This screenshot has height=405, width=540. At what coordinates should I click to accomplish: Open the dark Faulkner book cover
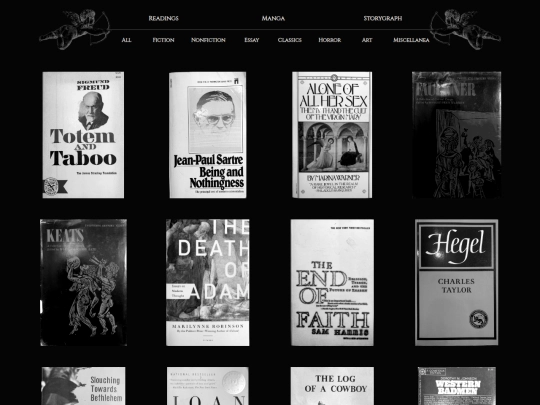click(x=457, y=135)
